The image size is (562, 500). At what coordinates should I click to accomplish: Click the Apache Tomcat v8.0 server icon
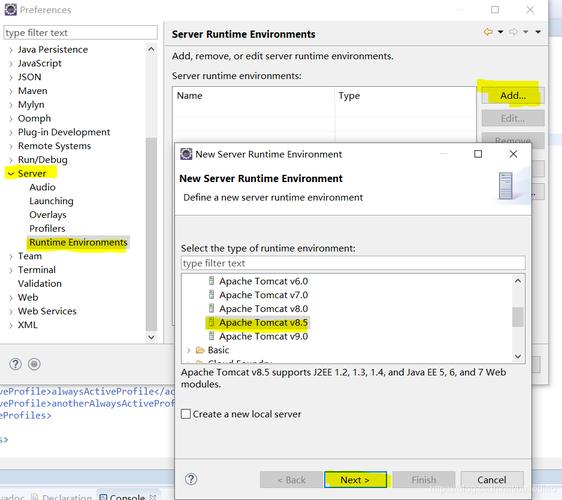coord(211,309)
